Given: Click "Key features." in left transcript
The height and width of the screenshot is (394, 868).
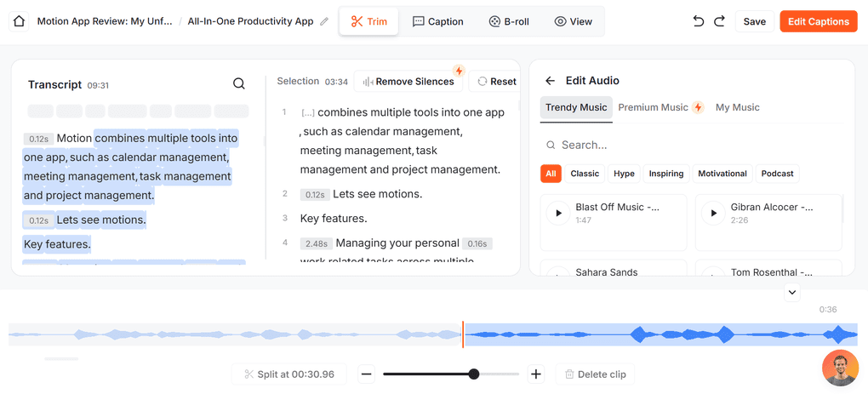Looking at the screenshot, I should click(x=57, y=244).
